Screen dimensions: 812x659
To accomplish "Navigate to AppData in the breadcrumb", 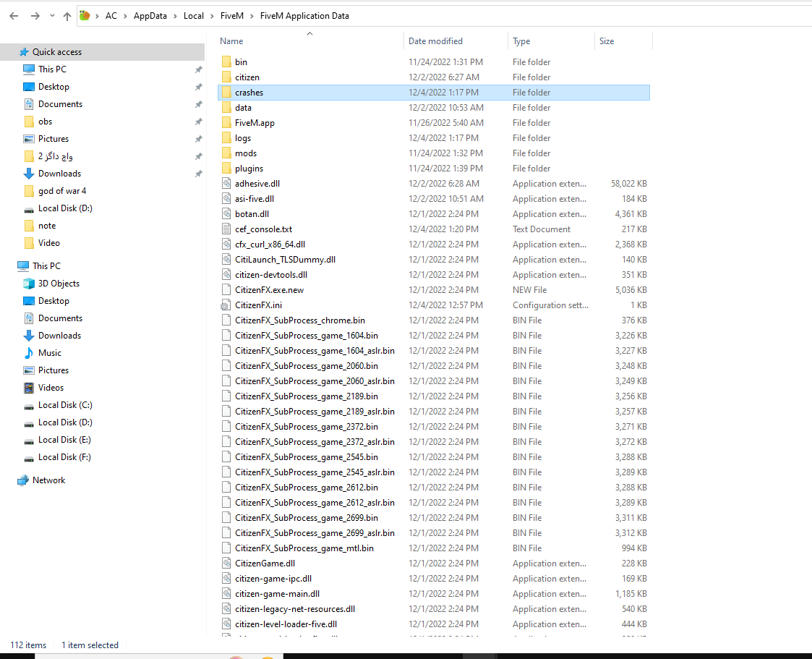I will tap(150, 16).
